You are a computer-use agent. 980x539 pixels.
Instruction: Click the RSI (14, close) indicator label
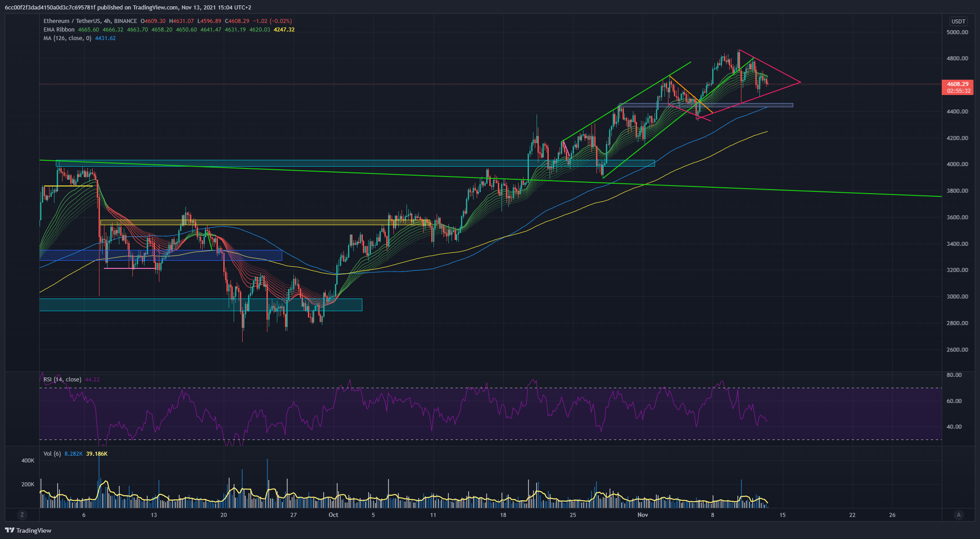tap(62, 380)
